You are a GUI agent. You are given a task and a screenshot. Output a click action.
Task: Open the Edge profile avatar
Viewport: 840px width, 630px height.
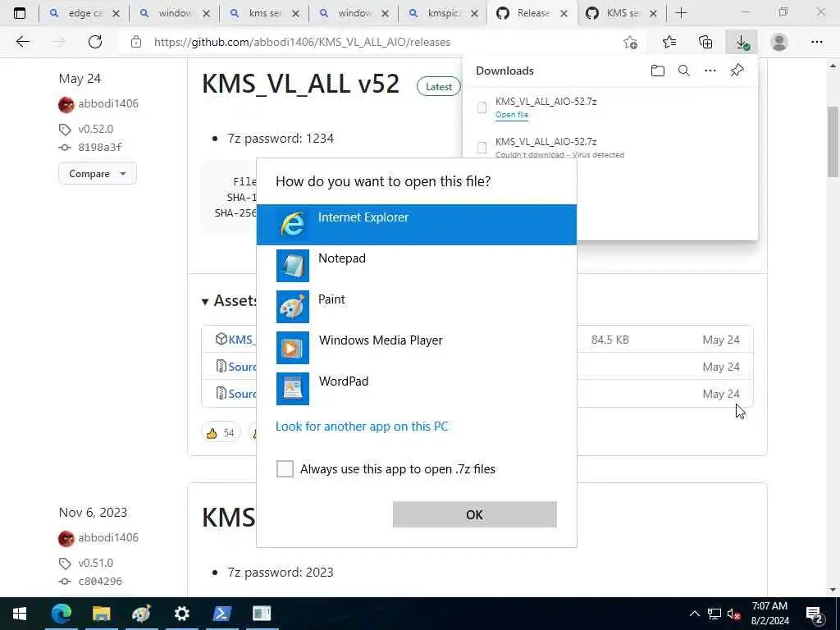[779, 42]
